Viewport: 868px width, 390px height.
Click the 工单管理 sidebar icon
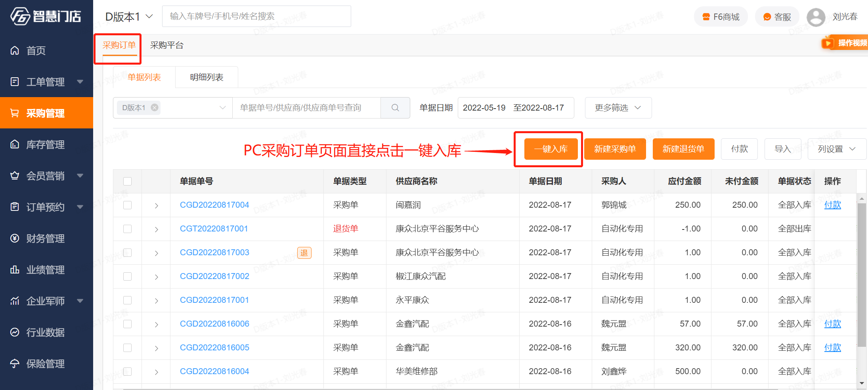(15, 82)
